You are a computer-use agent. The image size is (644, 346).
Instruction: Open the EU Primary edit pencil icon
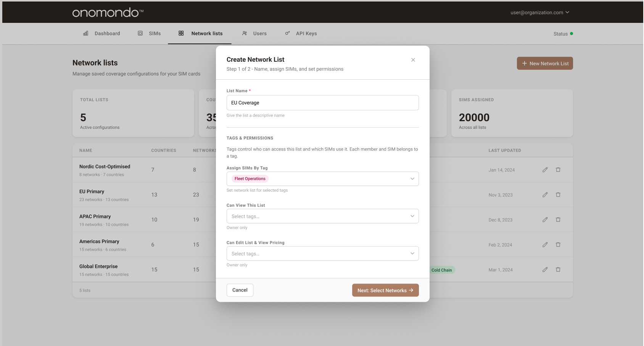pos(545,194)
